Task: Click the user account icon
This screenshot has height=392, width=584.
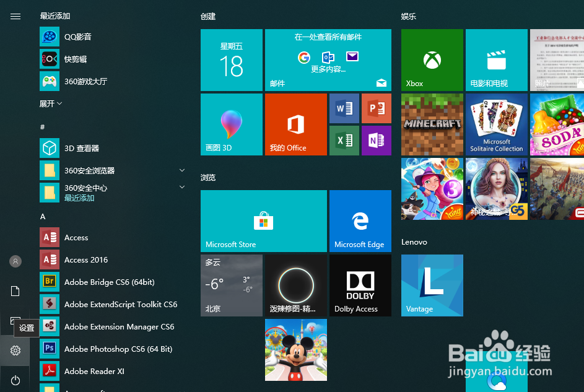Action: point(15,261)
